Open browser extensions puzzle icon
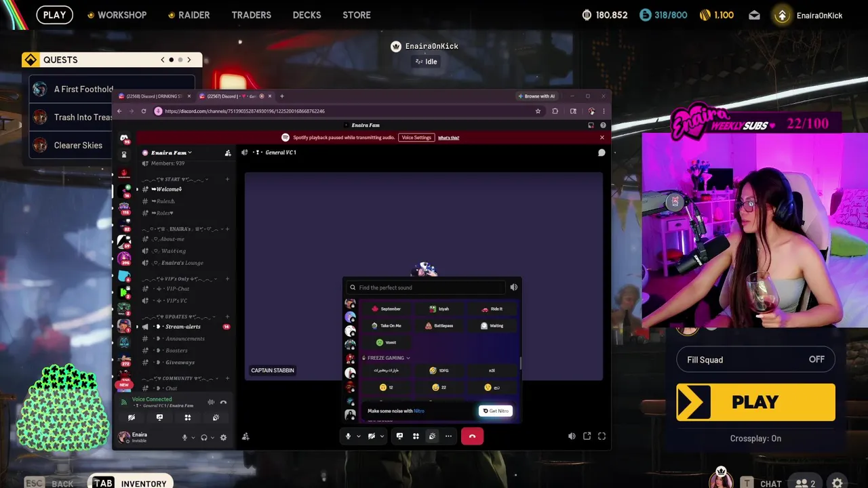 tap(555, 111)
